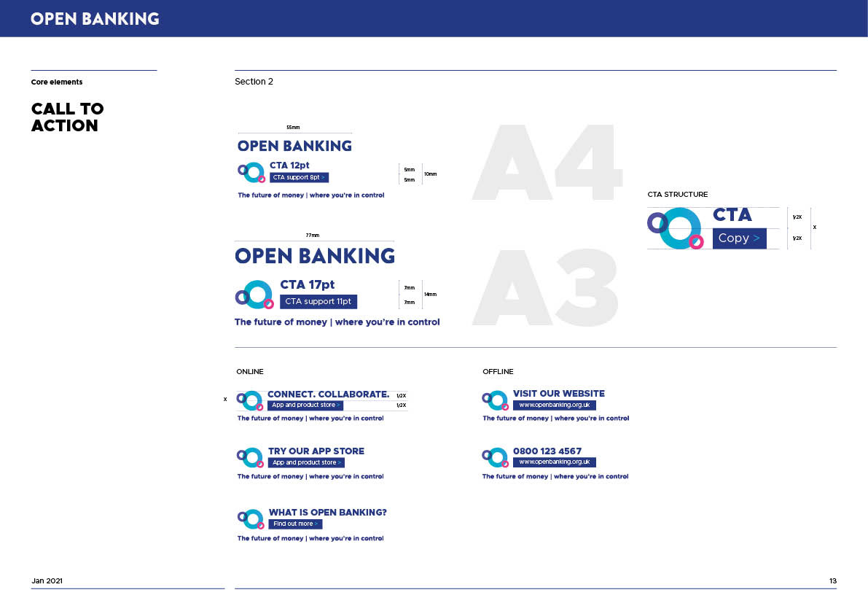Viewport: 868px width, 614px height.
Task: Click circles icon beside 'CONNECT. COLLABORATE.'
Action: pyautogui.click(x=250, y=400)
